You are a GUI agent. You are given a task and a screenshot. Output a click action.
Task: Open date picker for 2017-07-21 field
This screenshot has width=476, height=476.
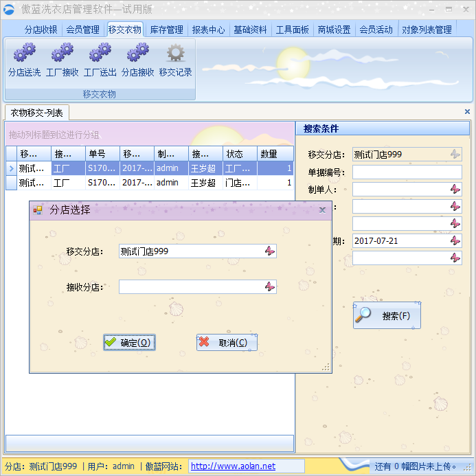[455, 240]
